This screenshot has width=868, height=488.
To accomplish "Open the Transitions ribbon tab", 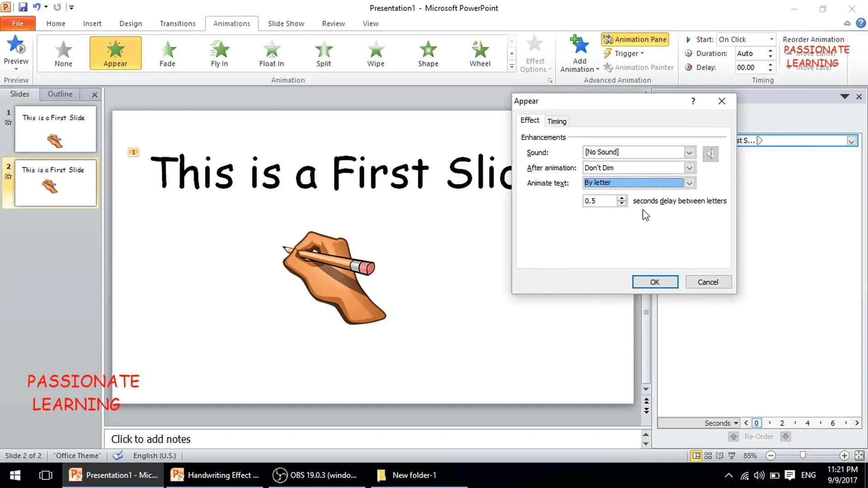I will pos(178,23).
